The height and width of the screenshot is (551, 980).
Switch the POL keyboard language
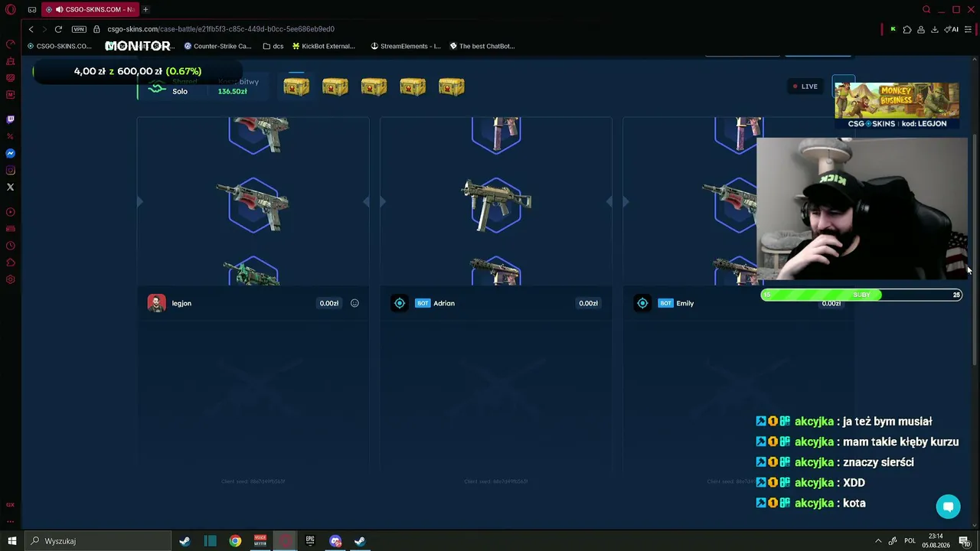[x=910, y=541]
